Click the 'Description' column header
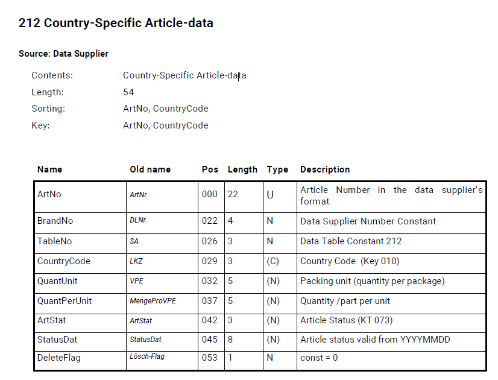The height and width of the screenshot is (380, 498). coord(325,169)
